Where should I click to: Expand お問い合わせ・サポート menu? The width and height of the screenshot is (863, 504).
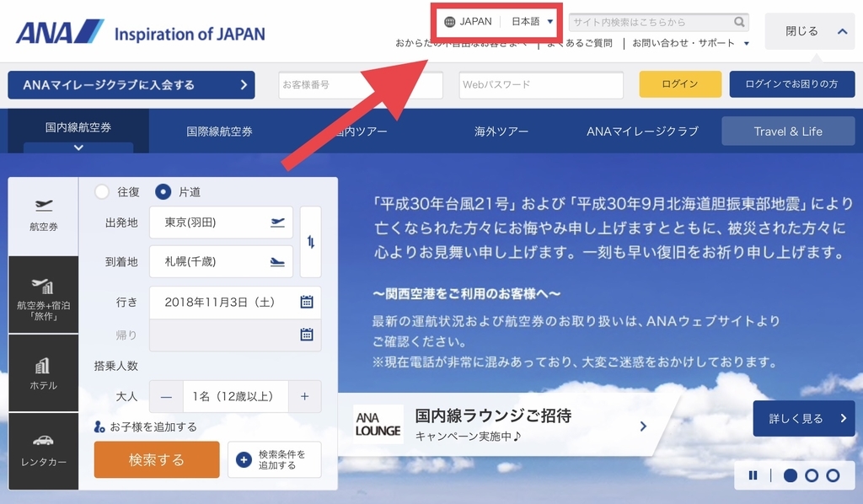point(690,43)
